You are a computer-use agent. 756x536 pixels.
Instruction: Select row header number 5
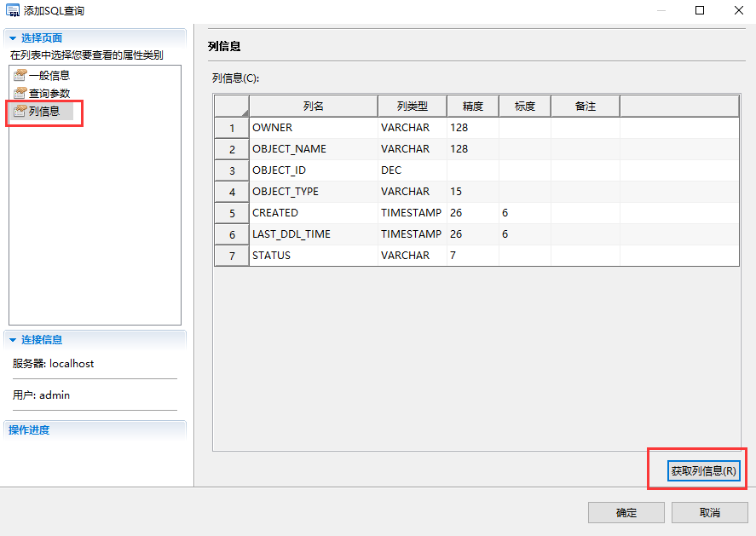pyautogui.click(x=232, y=212)
